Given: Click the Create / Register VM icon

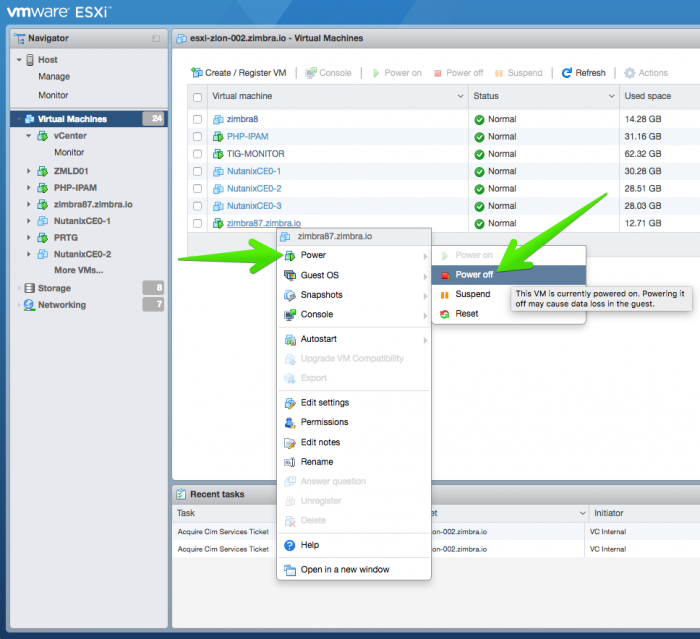Looking at the screenshot, I should (x=196, y=72).
